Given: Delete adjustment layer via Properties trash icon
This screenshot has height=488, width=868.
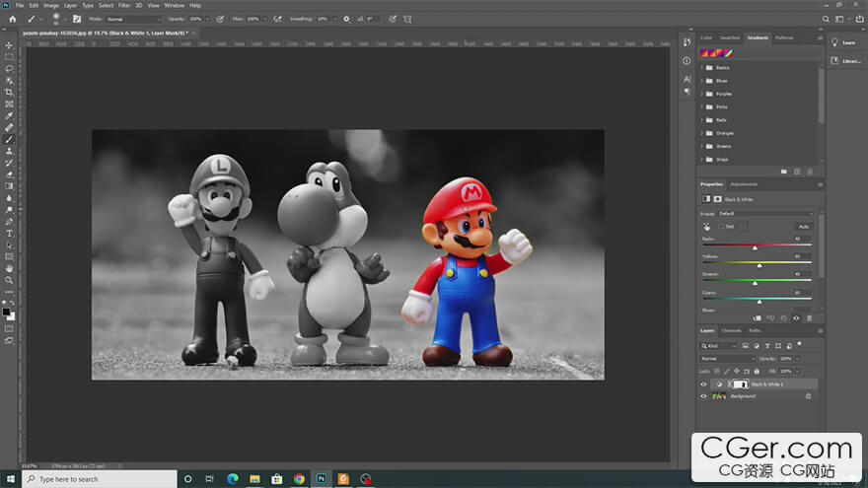Looking at the screenshot, I should pos(810,318).
